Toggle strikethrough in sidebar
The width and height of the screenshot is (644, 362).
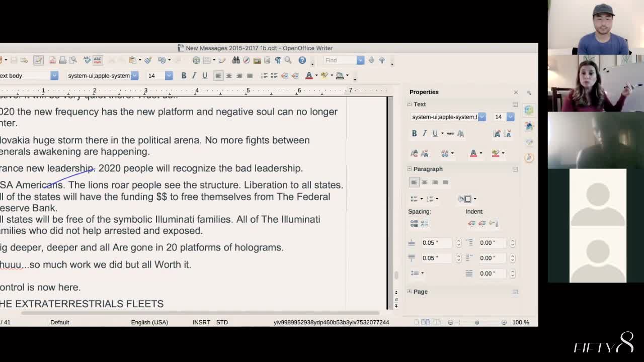point(450,133)
